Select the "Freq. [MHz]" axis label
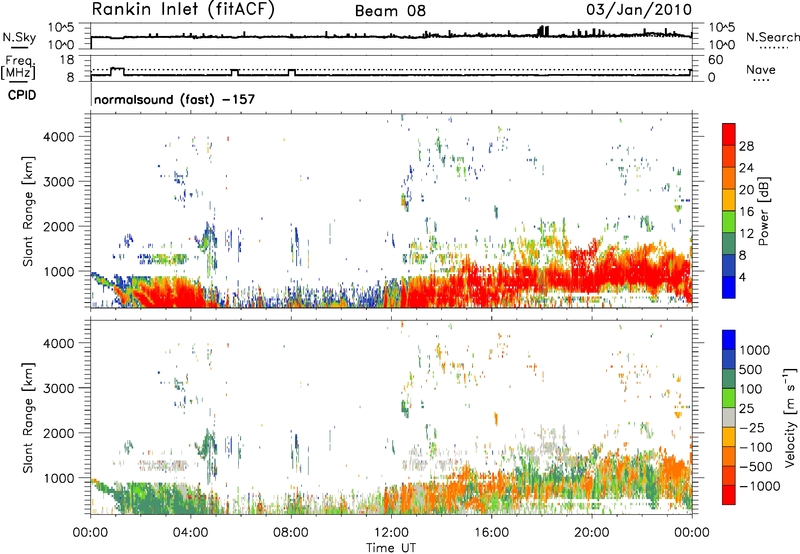Viewport: 800px width, 554px height. (18, 67)
